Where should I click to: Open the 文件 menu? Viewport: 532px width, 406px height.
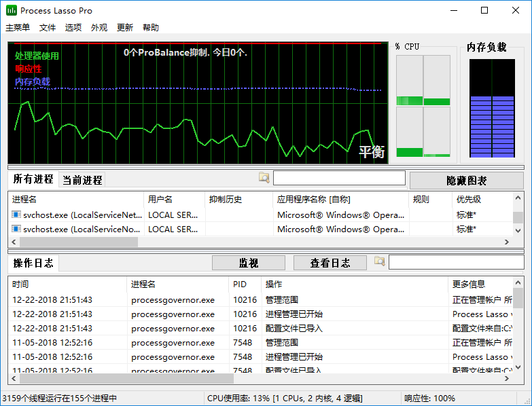(x=47, y=27)
